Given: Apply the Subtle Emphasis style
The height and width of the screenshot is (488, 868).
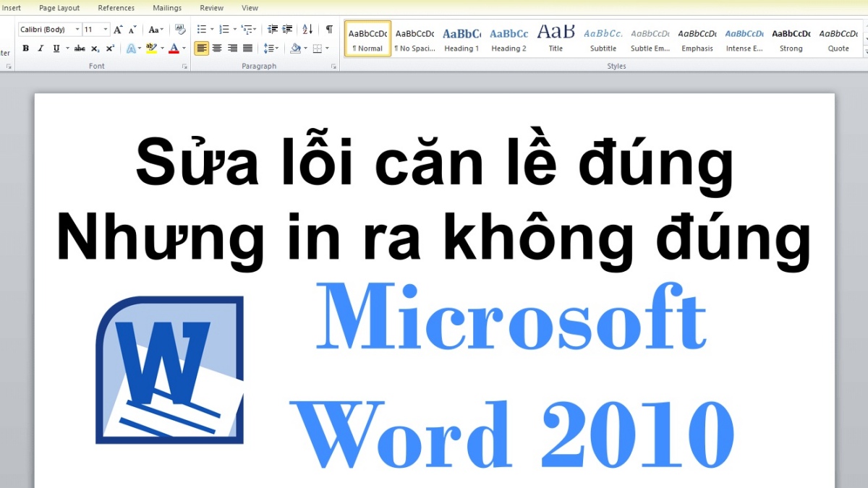Looking at the screenshot, I should (x=650, y=39).
